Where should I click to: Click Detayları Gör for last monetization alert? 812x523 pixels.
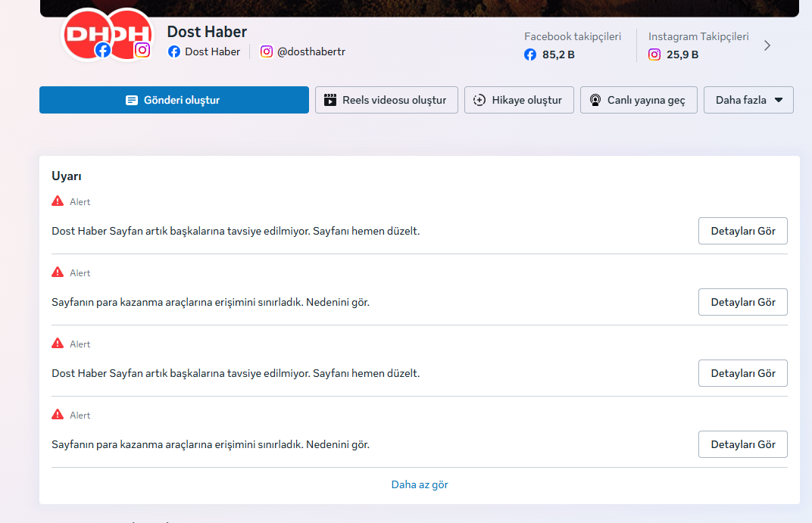pyautogui.click(x=742, y=444)
